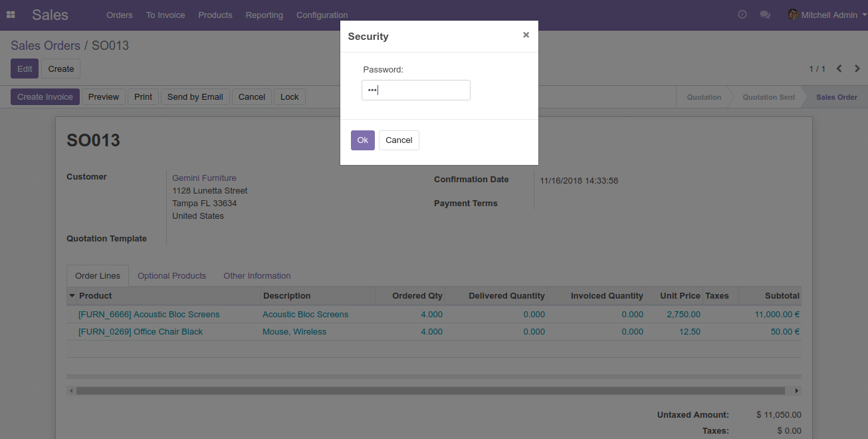Open the activities clock icon
The width and height of the screenshot is (868, 439).
click(x=742, y=15)
